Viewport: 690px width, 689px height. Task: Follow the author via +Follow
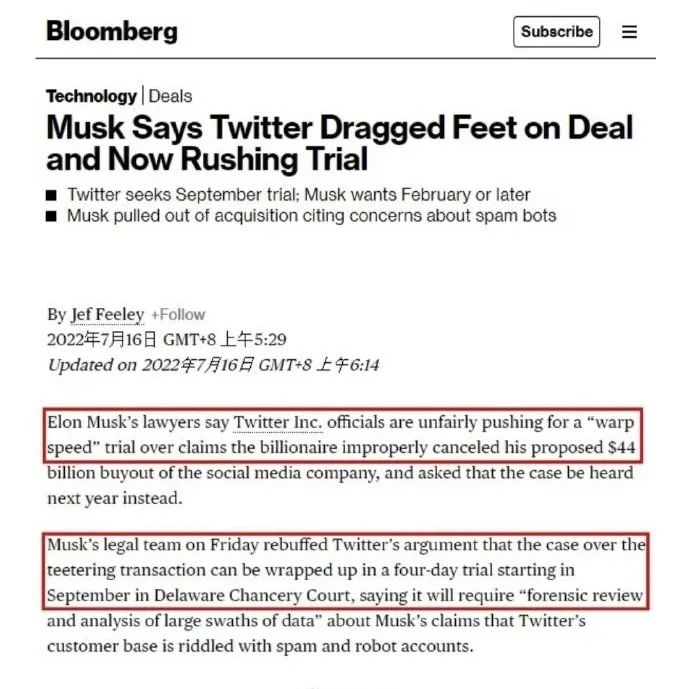click(x=178, y=315)
